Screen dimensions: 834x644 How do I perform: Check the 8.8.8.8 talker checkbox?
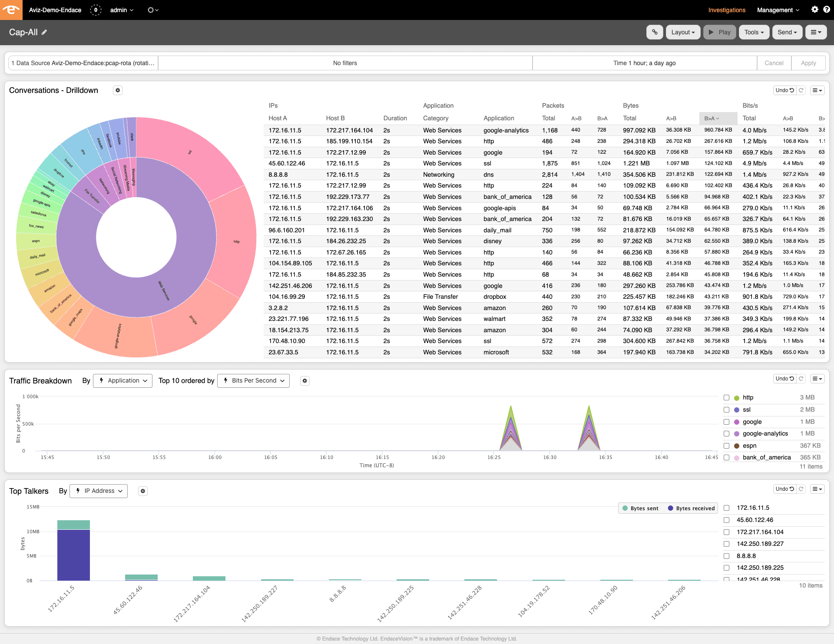coord(726,556)
